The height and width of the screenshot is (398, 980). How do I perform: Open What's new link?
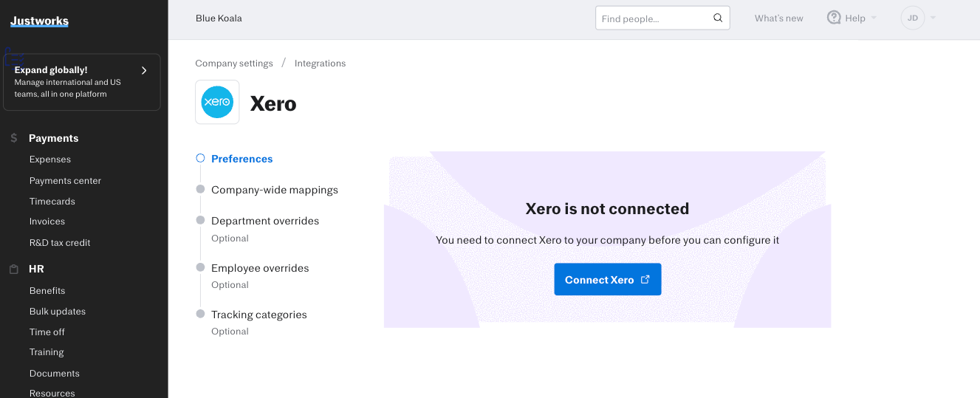(x=778, y=18)
